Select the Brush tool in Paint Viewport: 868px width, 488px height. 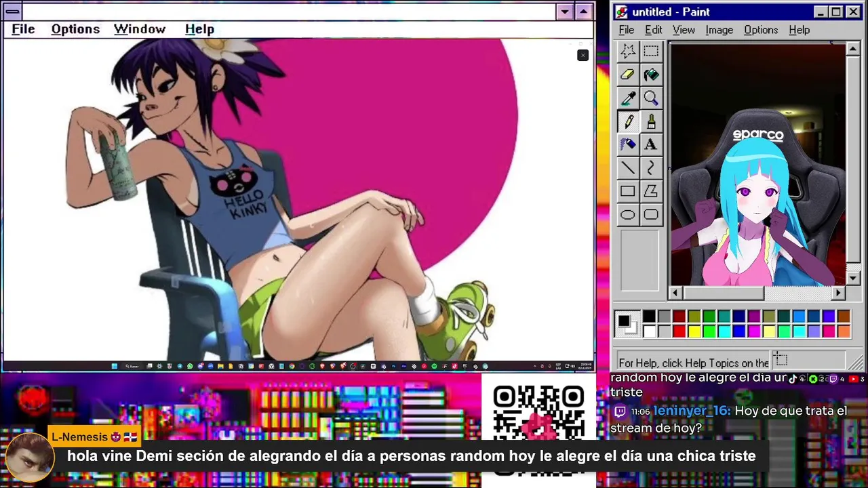pyautogui.click(x=651, y=121)
